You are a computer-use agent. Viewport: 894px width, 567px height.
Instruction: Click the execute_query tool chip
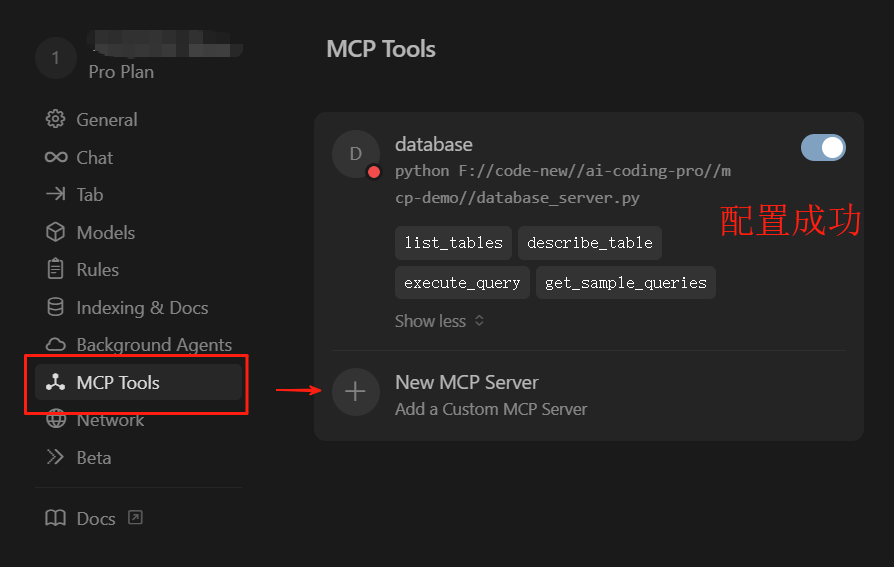point(462,283)
